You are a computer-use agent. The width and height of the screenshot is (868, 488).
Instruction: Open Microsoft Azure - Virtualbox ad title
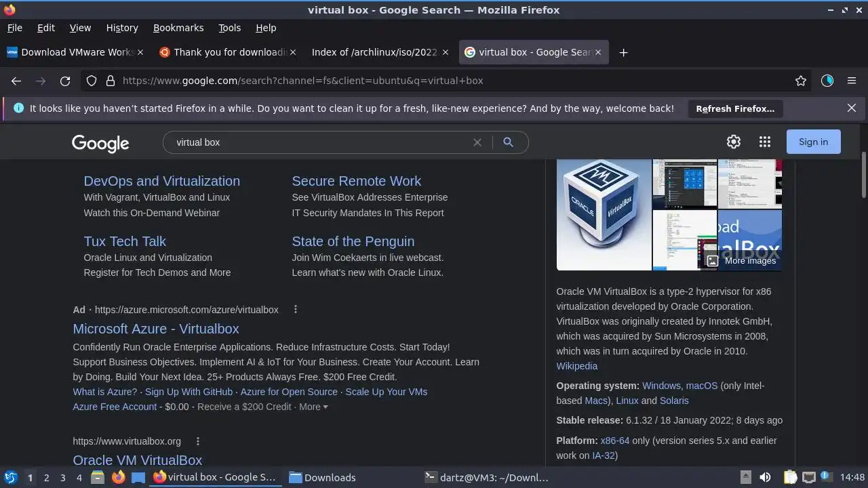(156, 329)
